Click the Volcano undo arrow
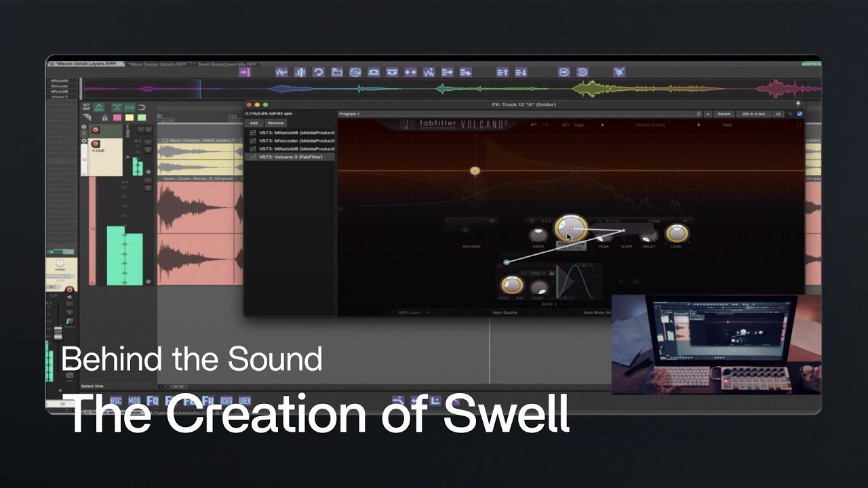Screen dimensions: 868x488 point(534,125)
